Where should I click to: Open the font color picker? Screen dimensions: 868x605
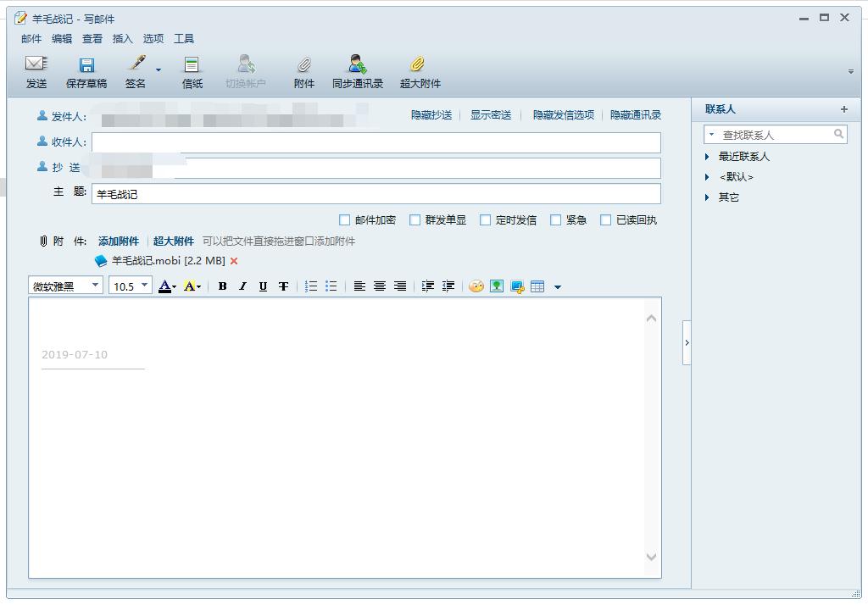click(167, 286)
